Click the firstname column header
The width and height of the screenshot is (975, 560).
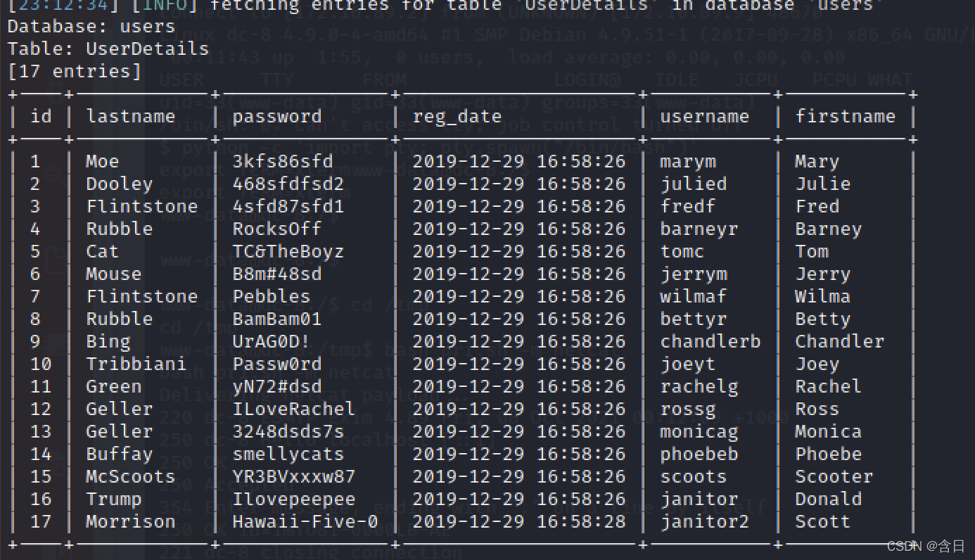pos(846,116)
